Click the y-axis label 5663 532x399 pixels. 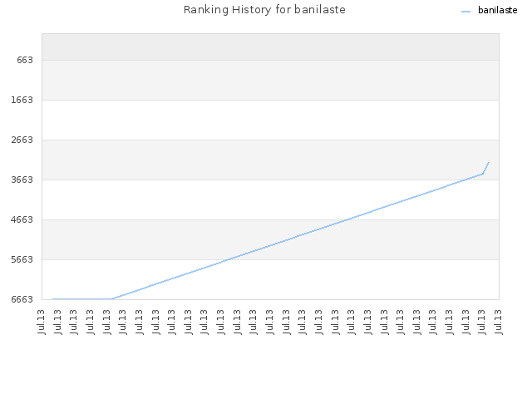[22, 259]
